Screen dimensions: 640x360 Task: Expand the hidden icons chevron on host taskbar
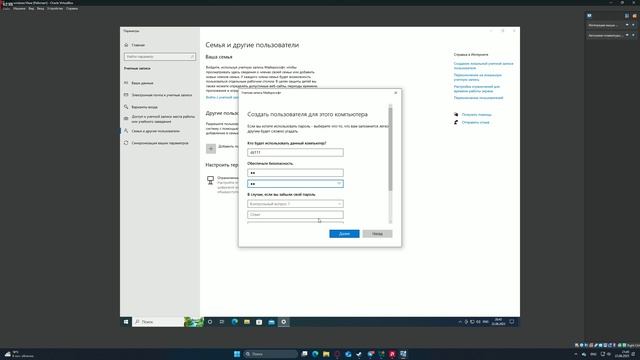pos(576,354)
